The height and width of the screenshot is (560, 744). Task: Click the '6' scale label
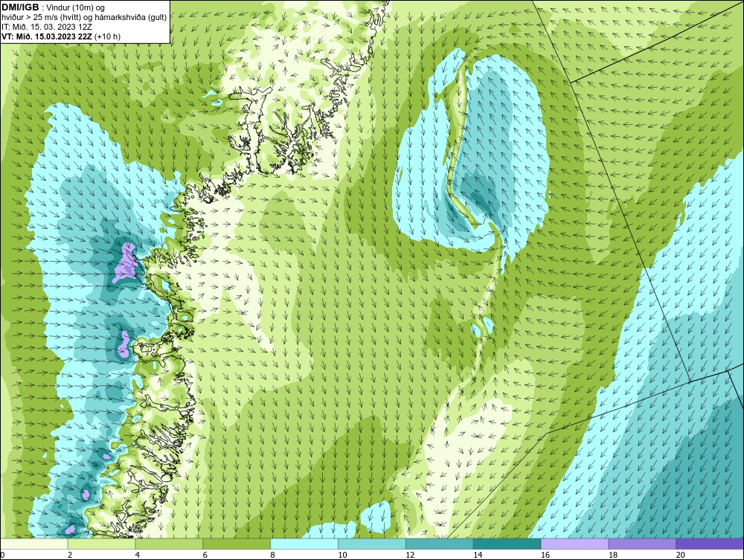[x=205, y=555]
